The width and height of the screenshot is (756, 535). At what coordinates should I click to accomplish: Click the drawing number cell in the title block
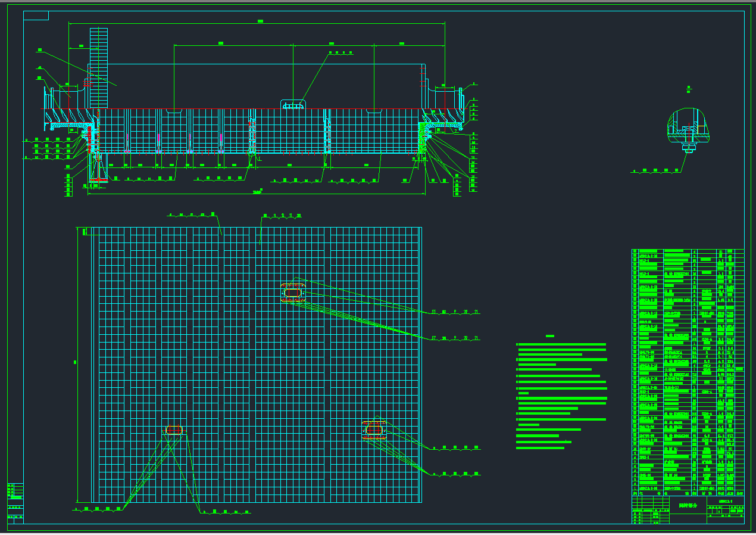click(x=726, y=501)
